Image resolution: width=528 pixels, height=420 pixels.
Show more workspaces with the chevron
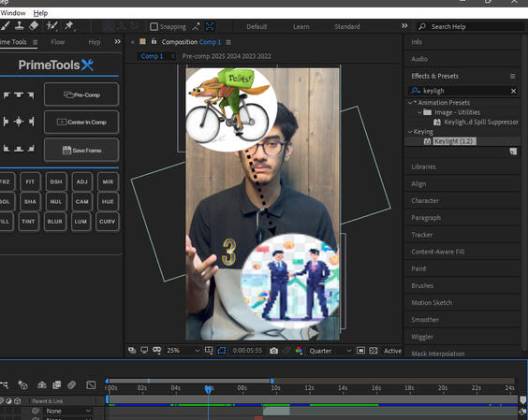tap(404, 26)
